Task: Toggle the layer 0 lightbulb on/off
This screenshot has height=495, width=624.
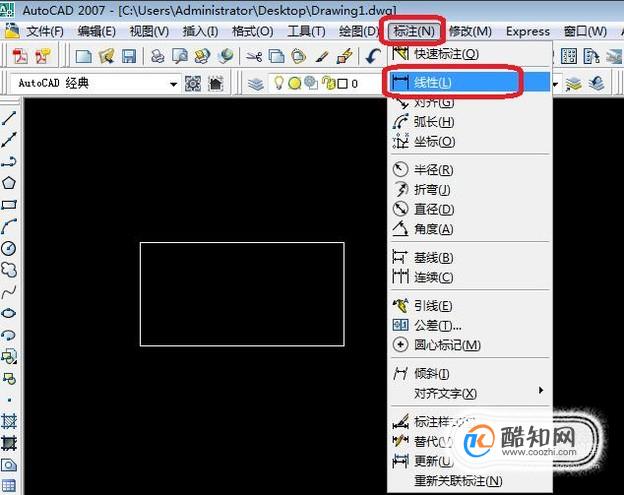Action: 279,83
